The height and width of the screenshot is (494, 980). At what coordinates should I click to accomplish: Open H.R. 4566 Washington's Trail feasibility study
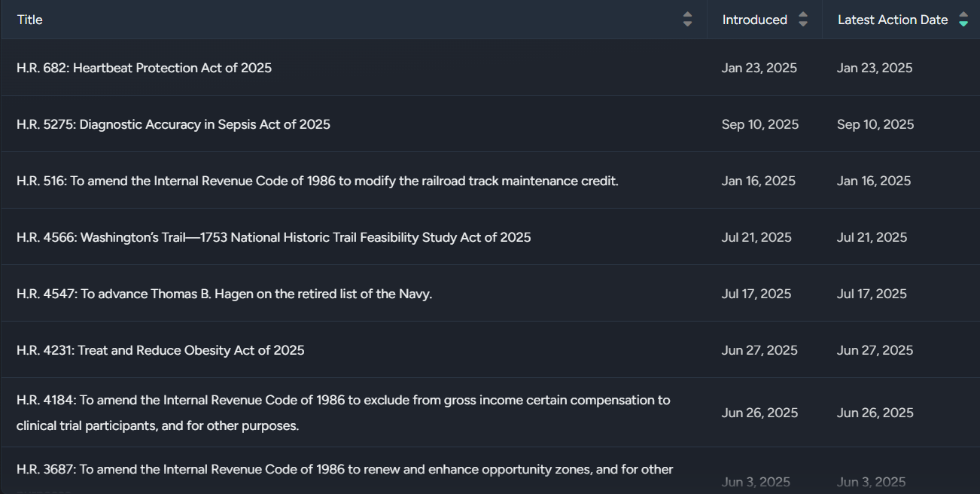[273, 237]
